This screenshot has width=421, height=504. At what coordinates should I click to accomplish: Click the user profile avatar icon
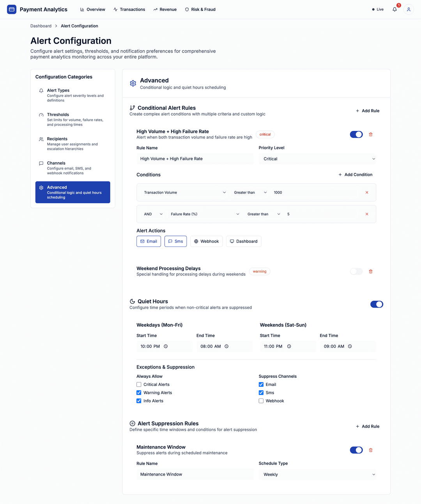click(408, 9)
